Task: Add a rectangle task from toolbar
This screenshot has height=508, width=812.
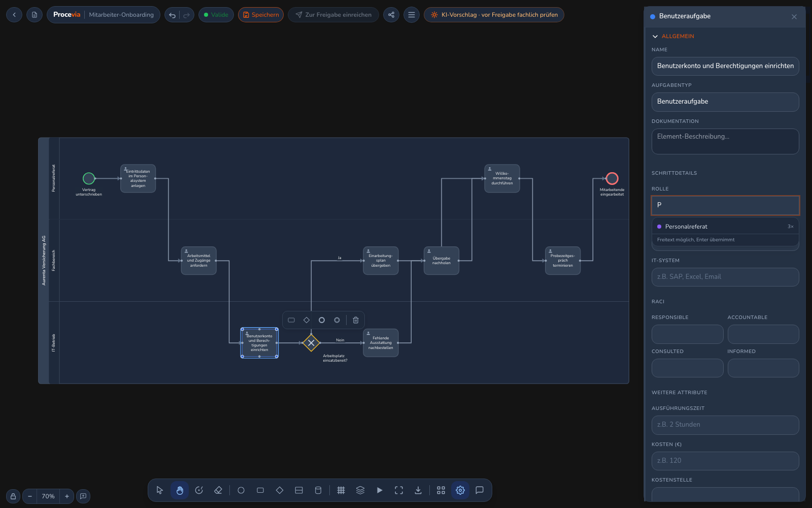Action: (260, 490)
